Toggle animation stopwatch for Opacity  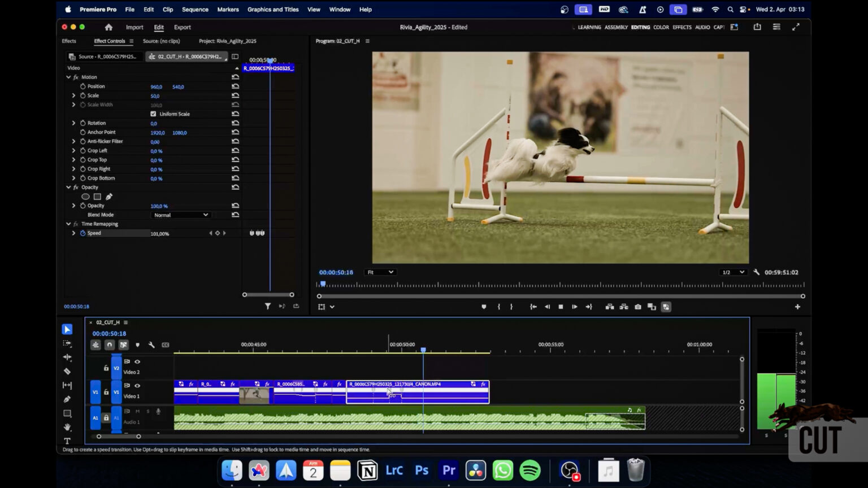point(83,206)
